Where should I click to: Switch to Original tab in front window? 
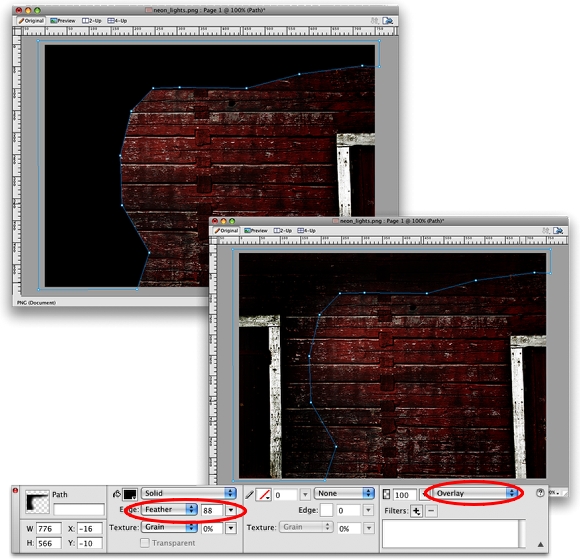point(226,230)
